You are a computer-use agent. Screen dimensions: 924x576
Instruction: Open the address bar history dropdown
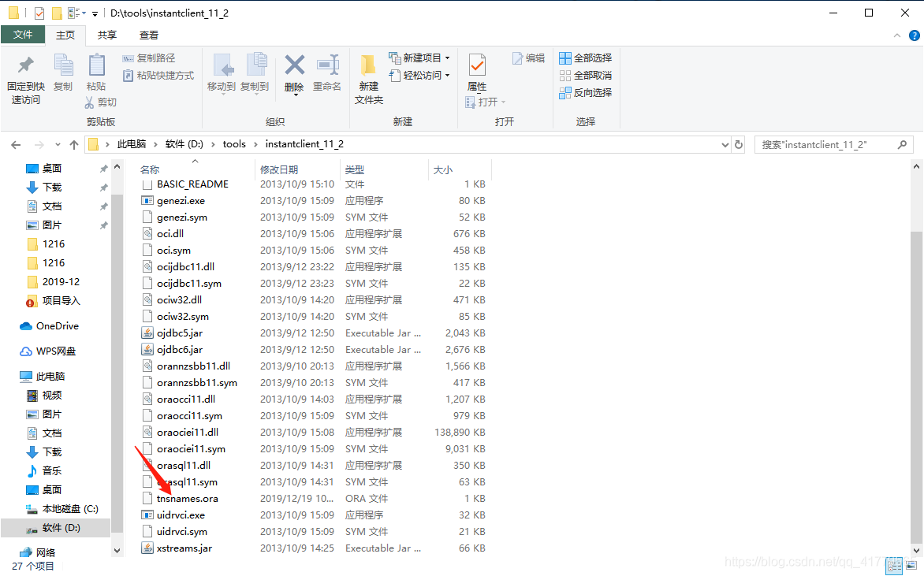pyautogui.click(x=725, y=144)
